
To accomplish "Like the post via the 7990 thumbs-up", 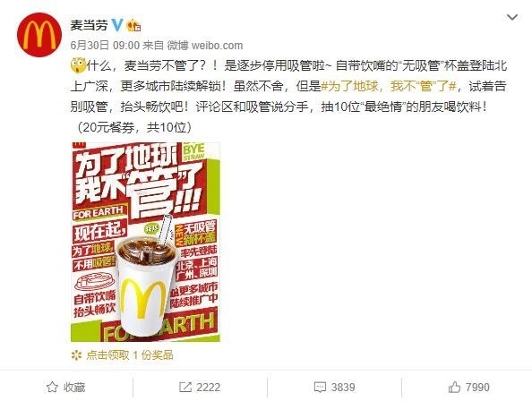I will 454,387.
